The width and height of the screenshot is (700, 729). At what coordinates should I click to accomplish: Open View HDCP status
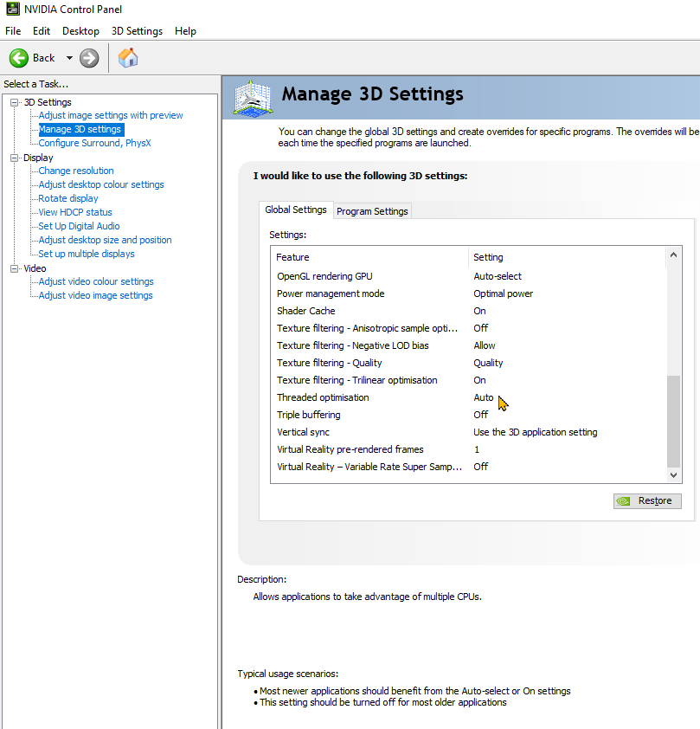click(x=75, y=212)
